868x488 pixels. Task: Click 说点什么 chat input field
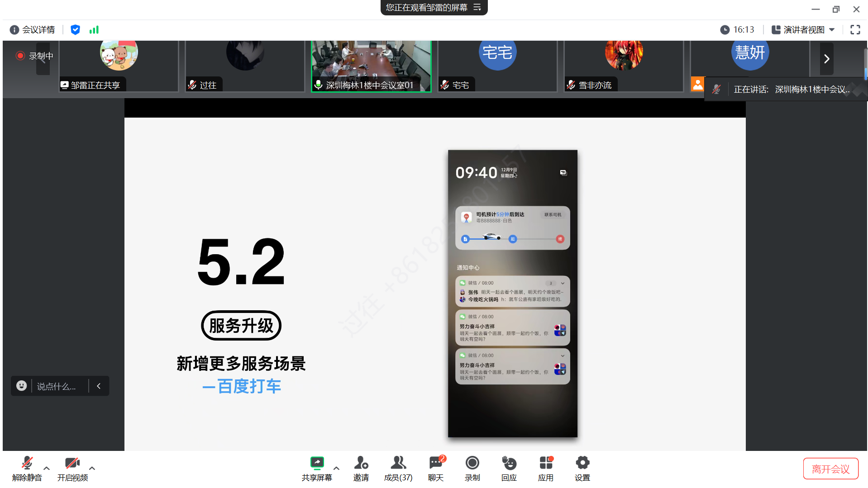click(x=56, y=386)
